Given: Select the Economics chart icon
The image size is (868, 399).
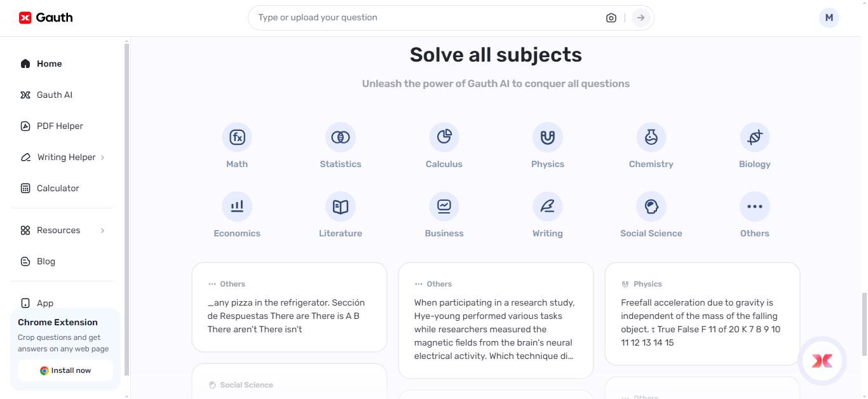Looking at the screenshot, I should pyautogui.click(x=236, y=206).
